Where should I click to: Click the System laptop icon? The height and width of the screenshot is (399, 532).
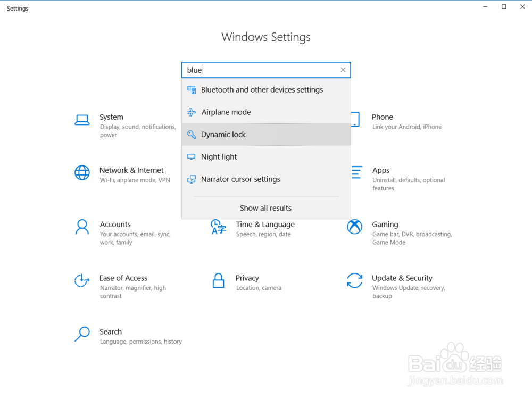pyautogui.click(x=82, y=120)
